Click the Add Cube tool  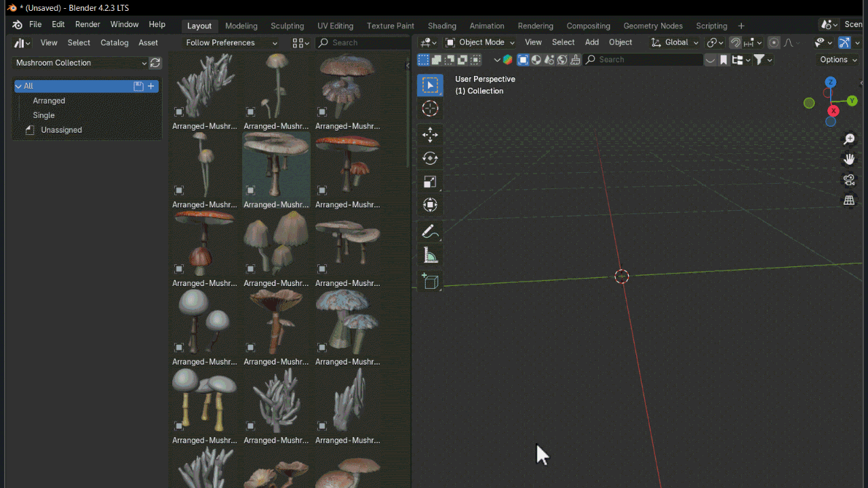tap(430, 281)
